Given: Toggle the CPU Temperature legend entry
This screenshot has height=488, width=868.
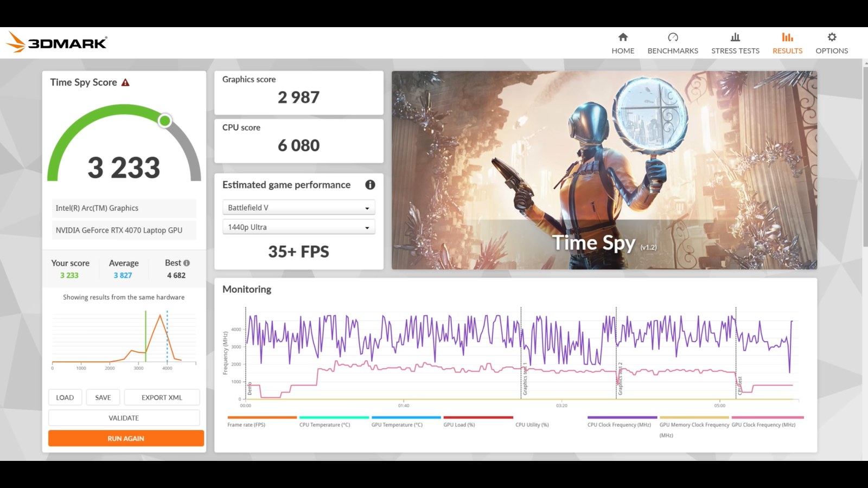Looking at the screenshot, I should [x=334, y=422].
